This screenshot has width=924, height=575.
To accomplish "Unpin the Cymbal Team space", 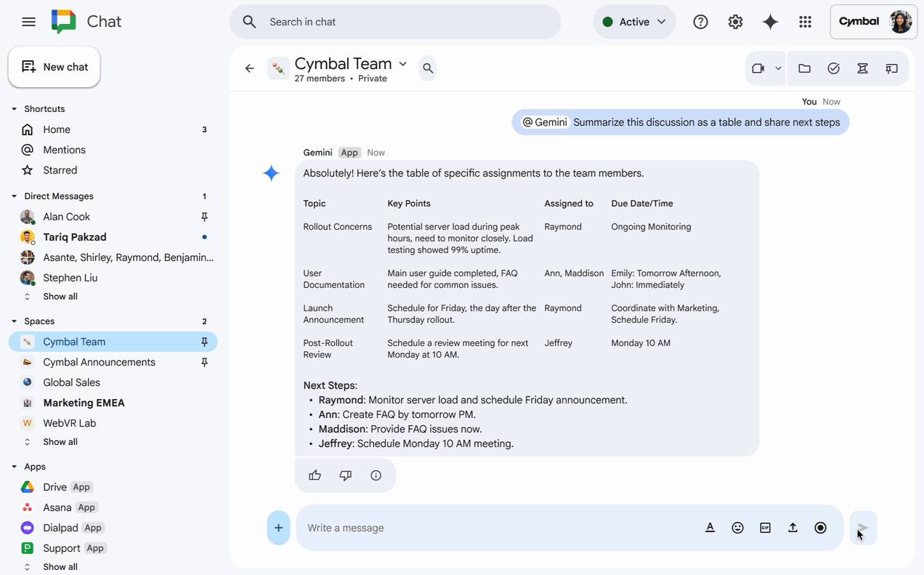I will (204, 342).
